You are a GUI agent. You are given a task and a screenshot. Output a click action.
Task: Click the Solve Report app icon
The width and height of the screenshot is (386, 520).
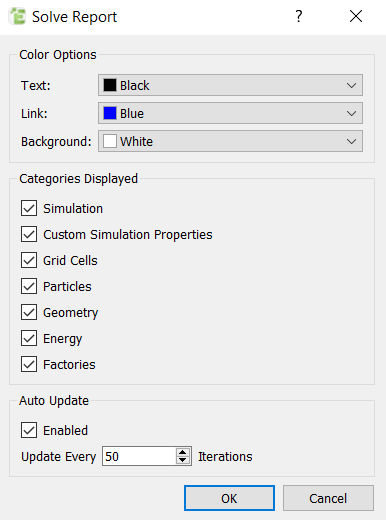point(18,16)
